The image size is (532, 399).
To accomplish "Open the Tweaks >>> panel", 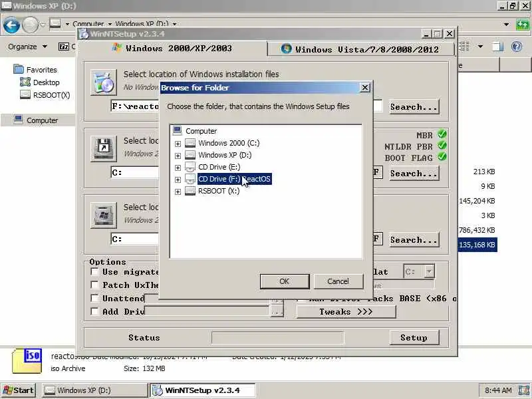I will [346, 312].
